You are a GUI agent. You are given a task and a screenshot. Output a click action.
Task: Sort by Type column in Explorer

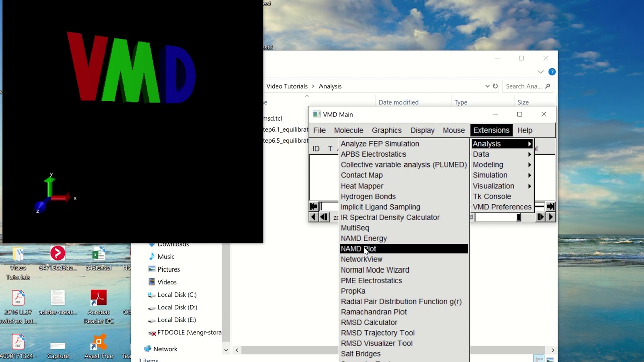461,102
